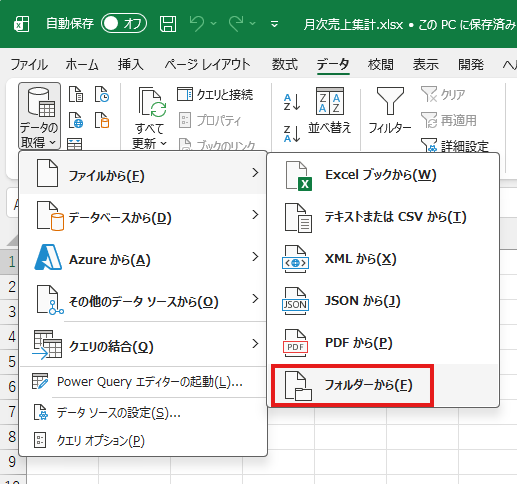517x484 pixels.
Task: Select row header 8
Action: click(x=12, y=436)
